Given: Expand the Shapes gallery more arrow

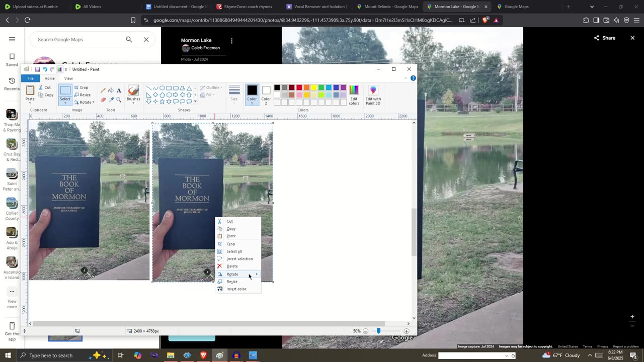Looking at the screenshot, I should coord(195,102).
